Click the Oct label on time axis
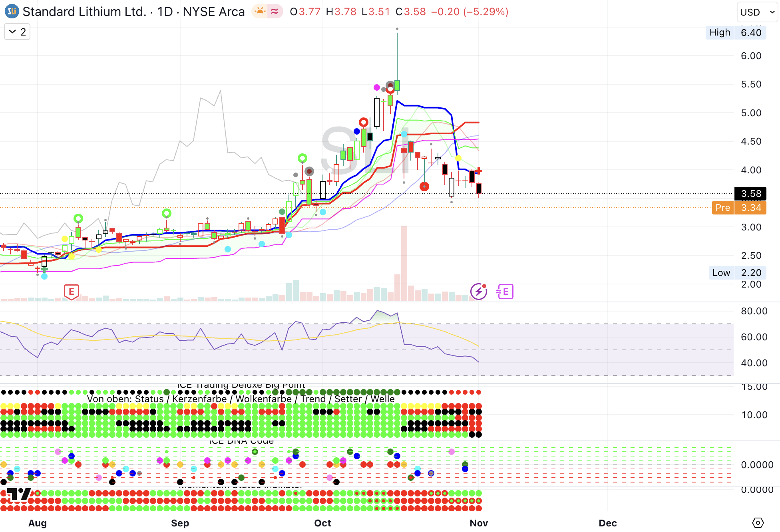Viewport: 780px width, 532px height. (x=322, y=523)
